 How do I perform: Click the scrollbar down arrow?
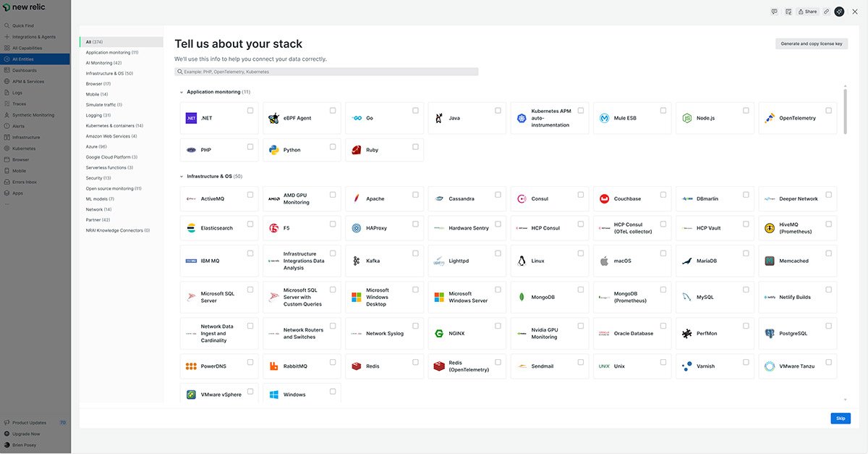coord(845,400)
